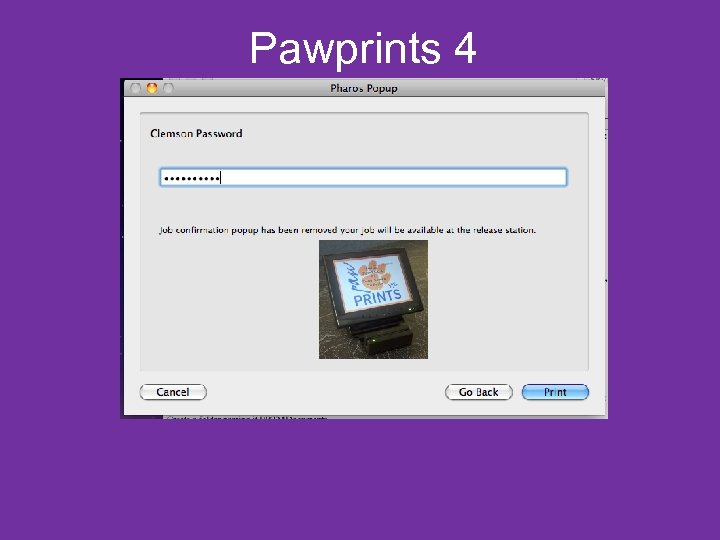
Task: Click the PRINTS text on station screen
Action: coord(377,297)
